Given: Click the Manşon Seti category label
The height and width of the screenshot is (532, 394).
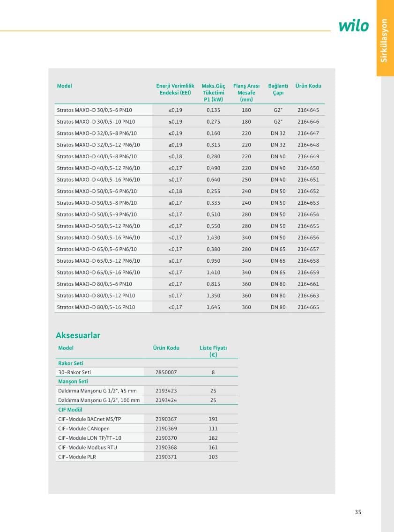Looking at the screenshot, I should tap(73, 381).
